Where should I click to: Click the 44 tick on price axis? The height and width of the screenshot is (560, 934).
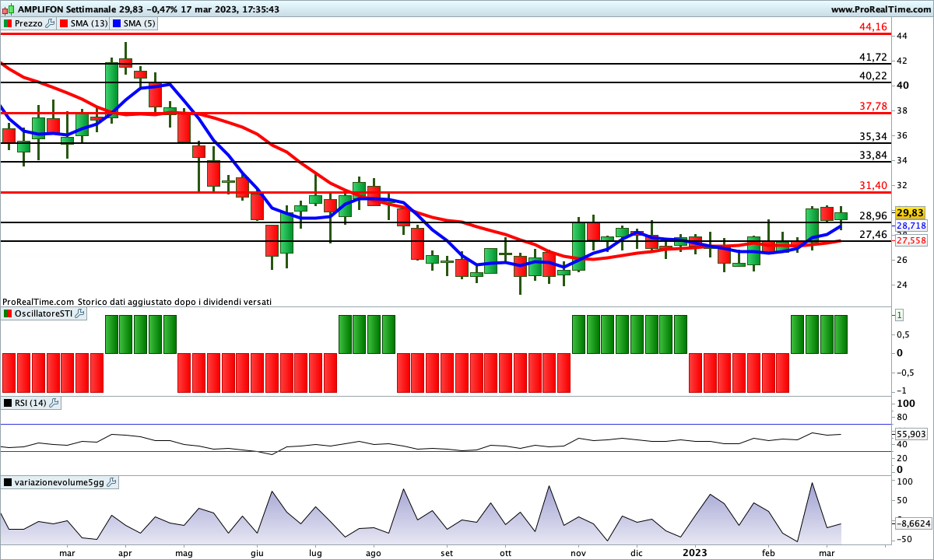[901, 36]
